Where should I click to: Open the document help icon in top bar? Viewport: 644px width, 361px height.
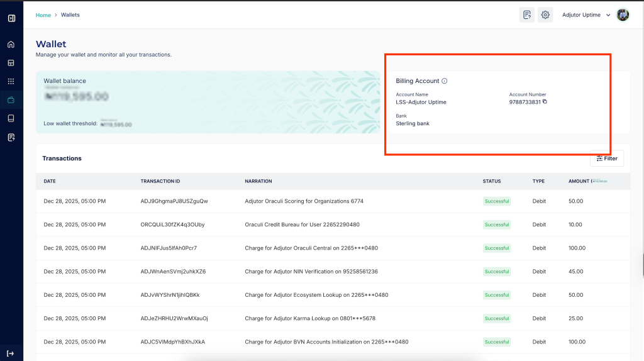pyautogui.click(x=526, y=15)
